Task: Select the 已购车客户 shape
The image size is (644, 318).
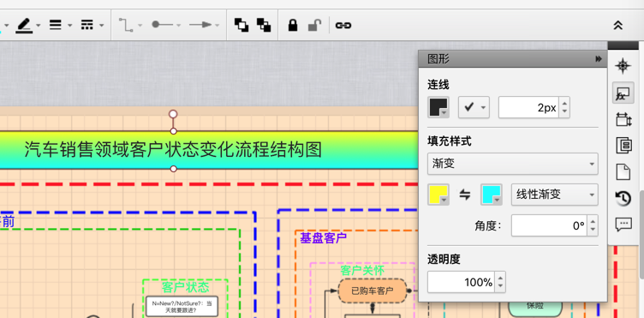Action: [x=373, y=291]
